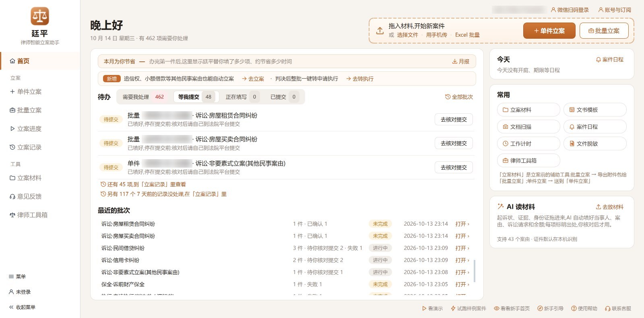The width and height of the screenshot is (644, 318).
Task: Open the 诉讼·民间借贷纠纷 batch via 打开
Action: 462,248
